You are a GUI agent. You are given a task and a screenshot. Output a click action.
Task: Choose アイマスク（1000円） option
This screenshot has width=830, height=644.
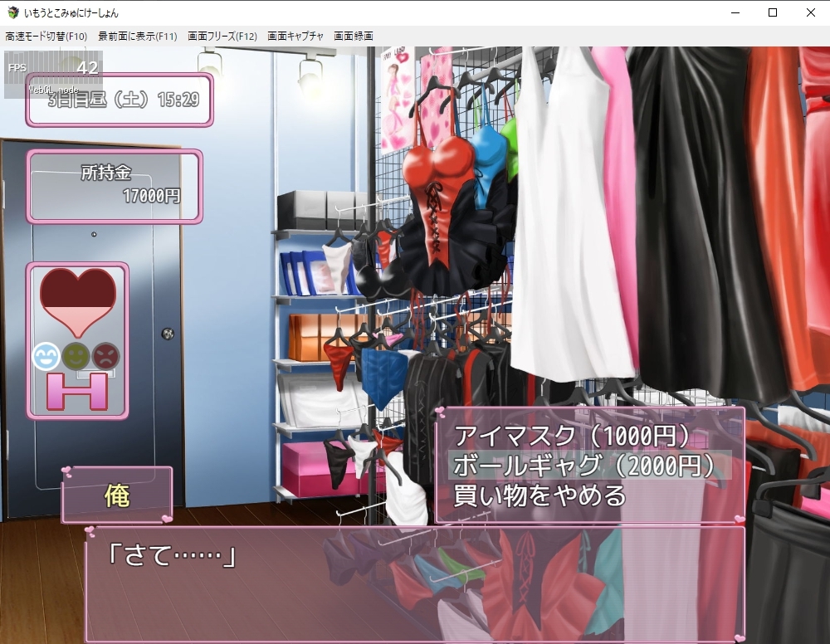pos(573,436)
